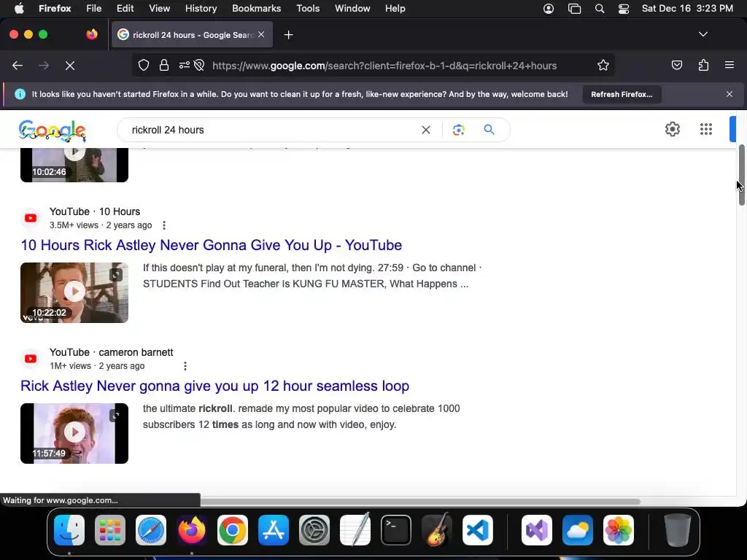Open the Edit menu
The width and height of the screenshot is (747, 560).
tap(125, 8)
